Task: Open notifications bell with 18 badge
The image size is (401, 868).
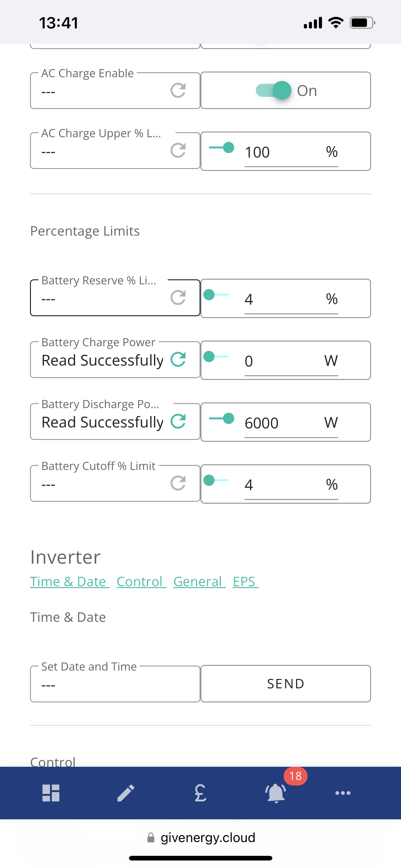Action: 276,793
